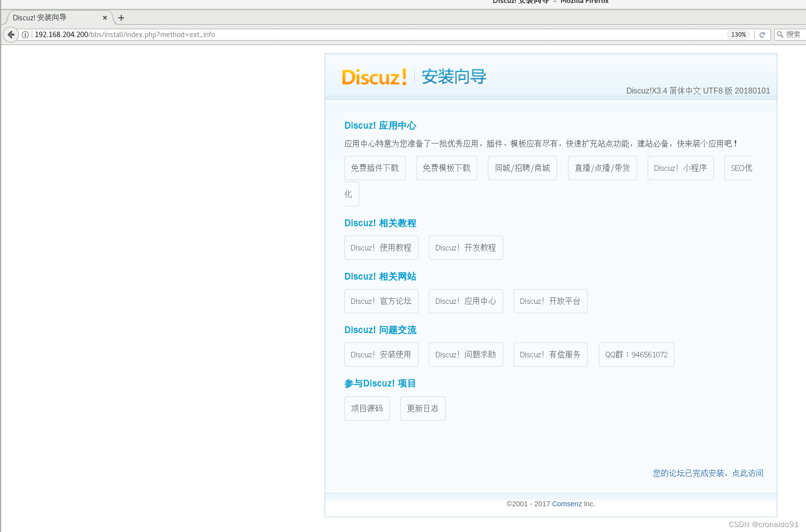Click the 参与Discuz! 项目 heading
The height and width of the screenshot is (532, 806).
tap(380, 384)
